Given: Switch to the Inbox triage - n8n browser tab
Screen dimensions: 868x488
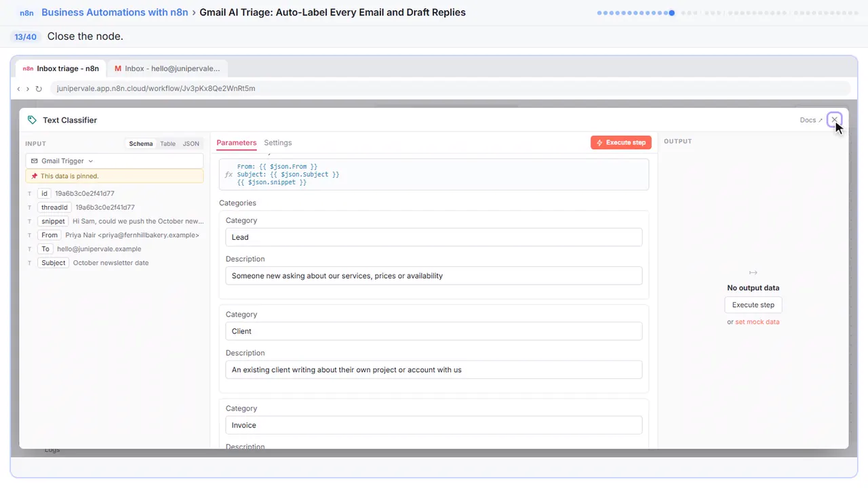Looking at the screenshot, I should 61,68.
